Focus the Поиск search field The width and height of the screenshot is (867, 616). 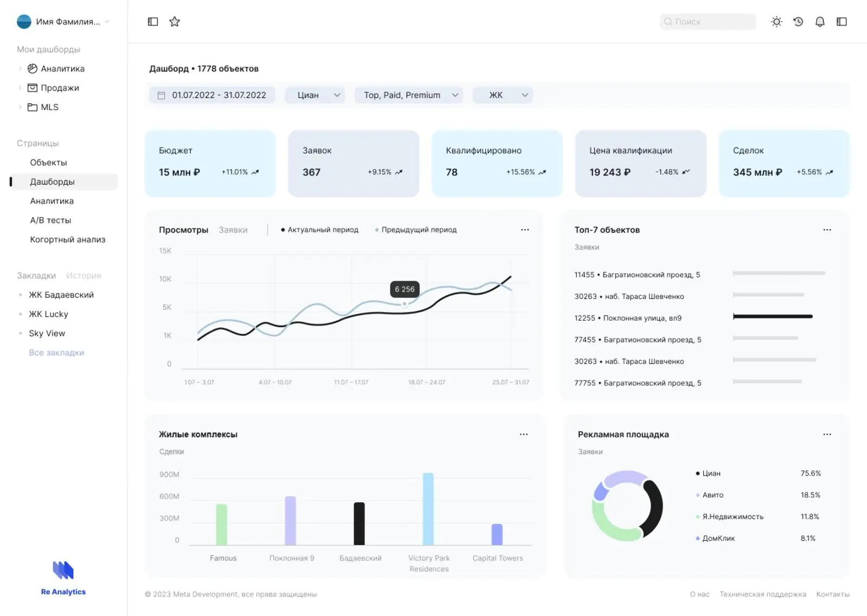click(708, 22)
